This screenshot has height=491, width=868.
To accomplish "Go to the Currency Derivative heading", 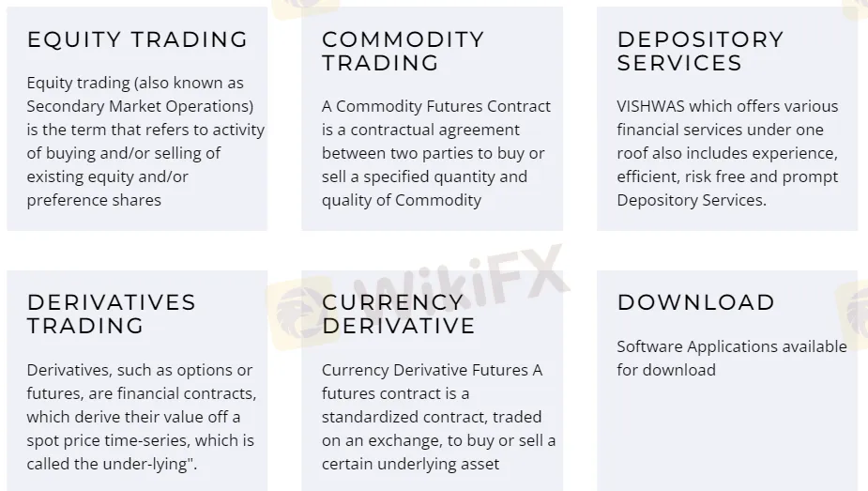I will (399, 314).
